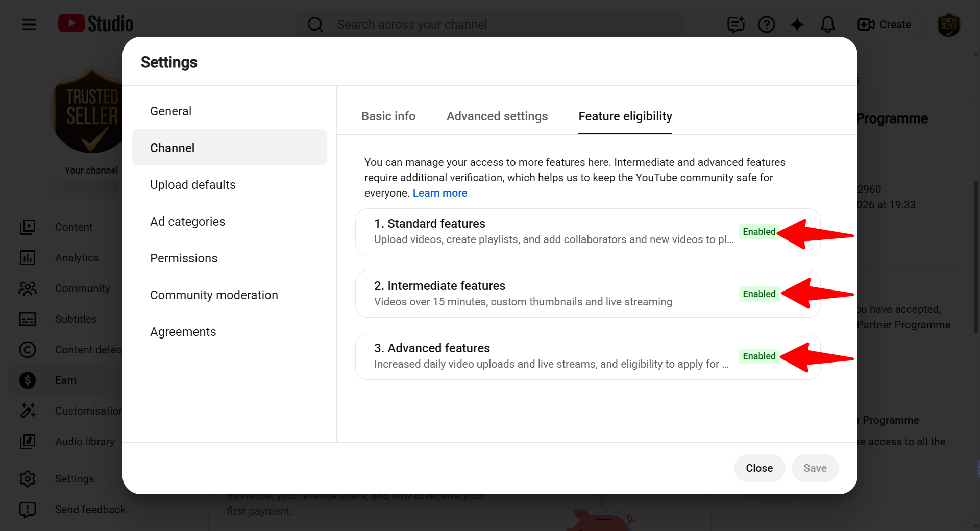Select Channel in settings menu

coord(229,147)
